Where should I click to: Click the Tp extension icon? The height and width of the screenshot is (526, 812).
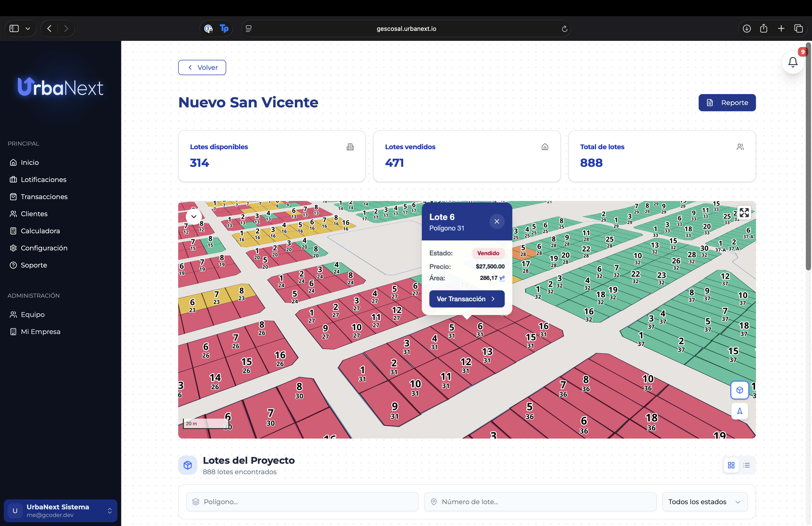(224, 29)
